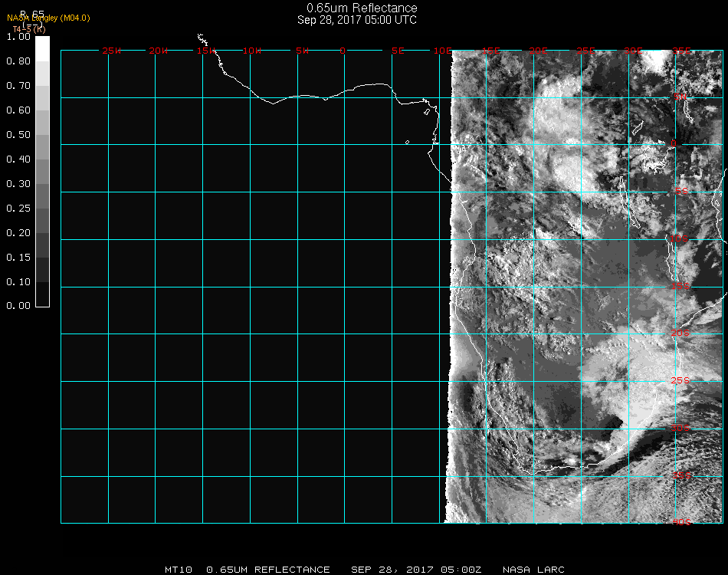Click the 10S latitude label
Screen dimensions: 728x575
679,238
